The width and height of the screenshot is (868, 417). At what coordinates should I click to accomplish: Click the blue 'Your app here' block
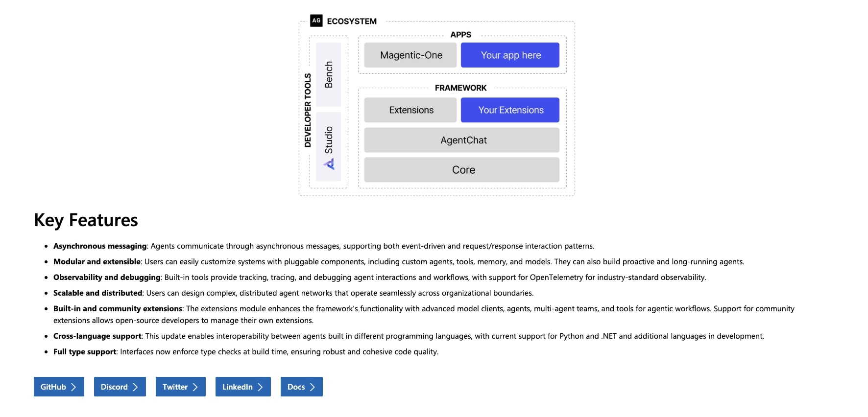[511, 55]
